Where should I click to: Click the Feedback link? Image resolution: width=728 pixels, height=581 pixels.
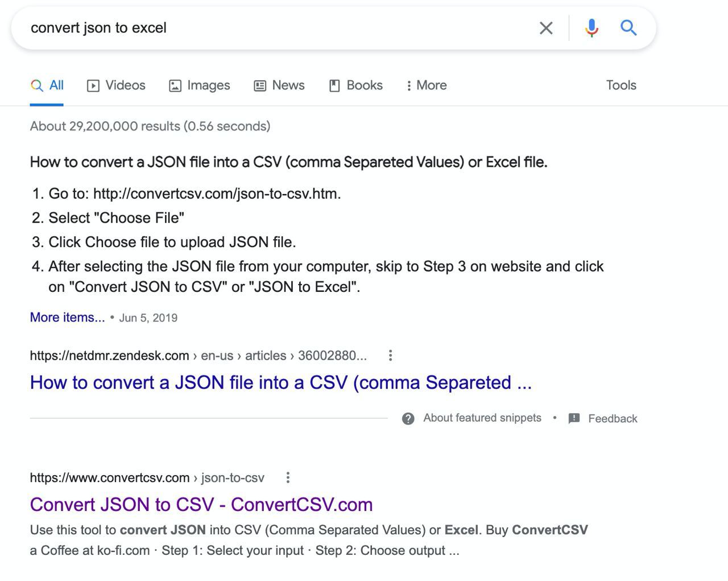[x=613, y=419]
